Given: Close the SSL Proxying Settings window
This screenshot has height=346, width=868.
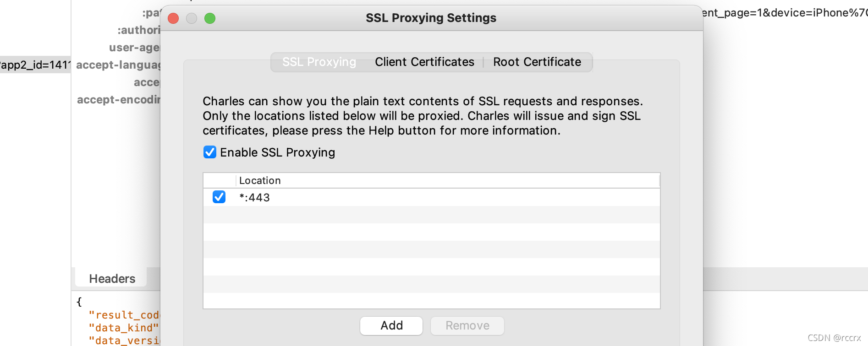Looking at the screenshot, I should [173, 18].
